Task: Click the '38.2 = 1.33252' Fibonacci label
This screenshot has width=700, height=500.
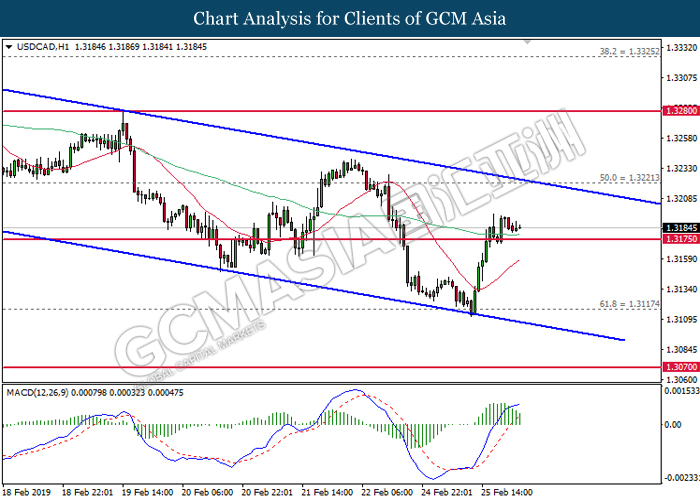Action: pyautogui.click(x=629, y=51)
